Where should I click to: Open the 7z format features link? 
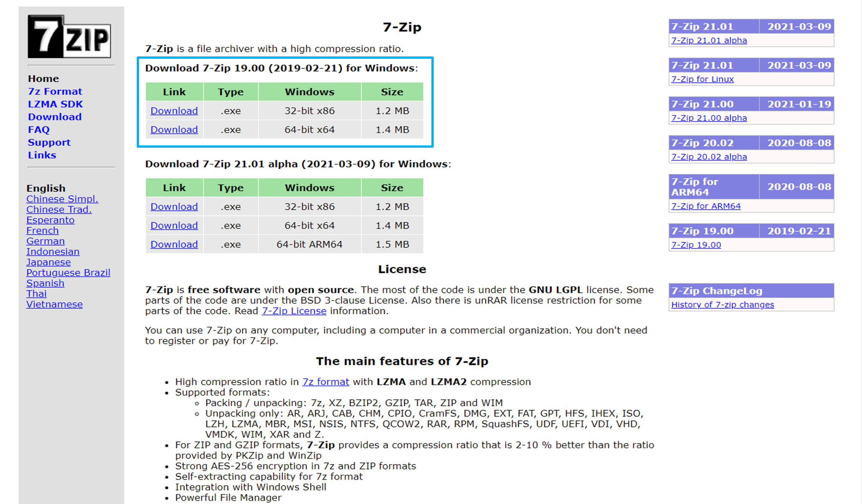326,382
